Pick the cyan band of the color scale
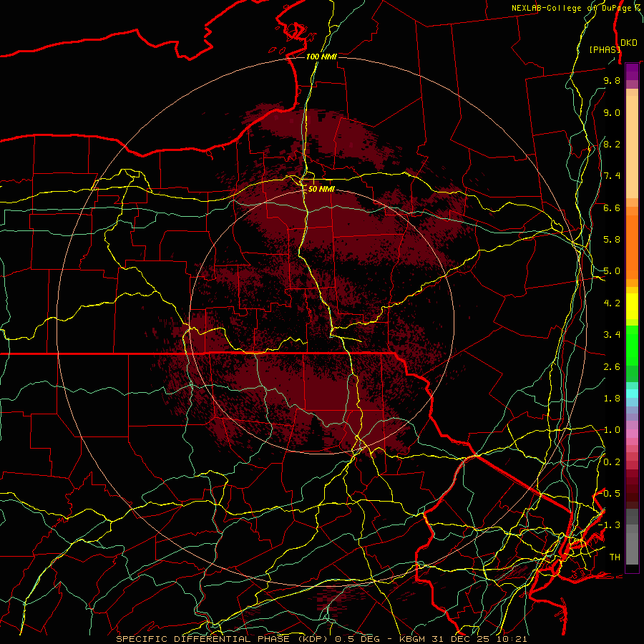The width and height of the screenshot is (644, 644). click(632, 394)
